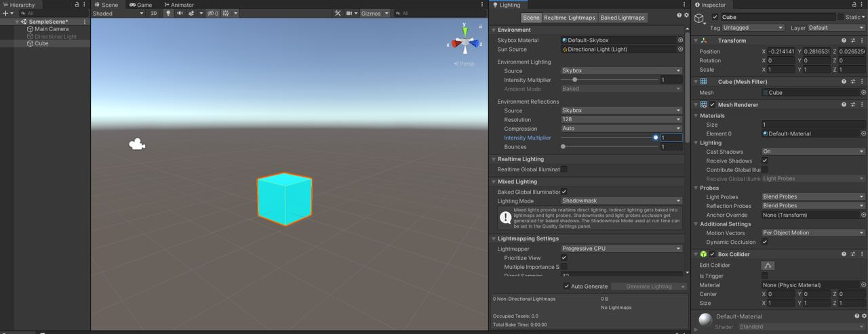
Task: Select the Main Camera gizmo in scene
Action: coord(137,144)
